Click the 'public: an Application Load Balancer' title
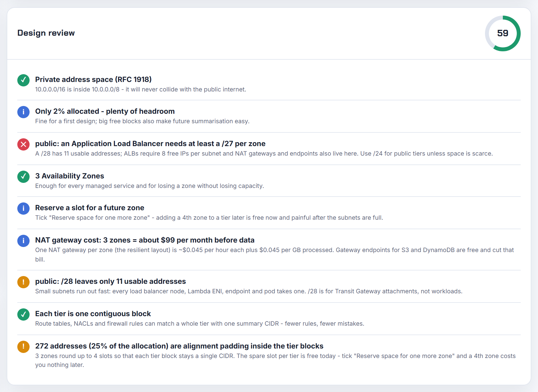The image size is (538, 392). coord(150,144)
